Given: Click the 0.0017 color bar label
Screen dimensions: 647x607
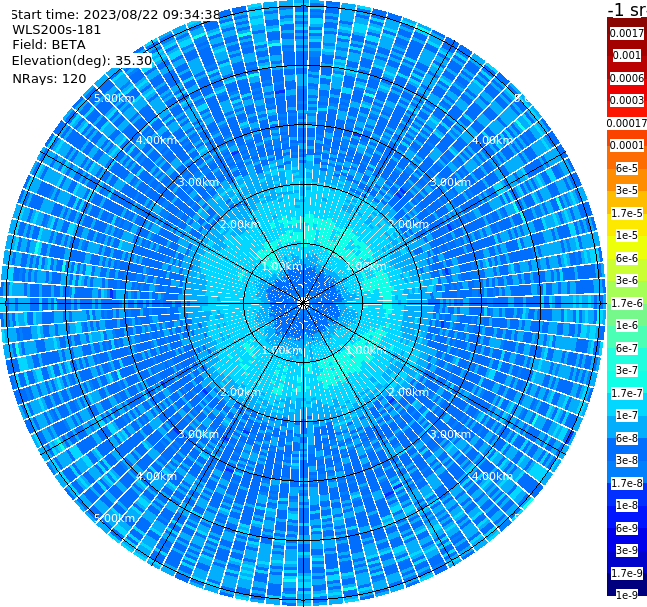Looking at the screenshot, I should point(627,33).
